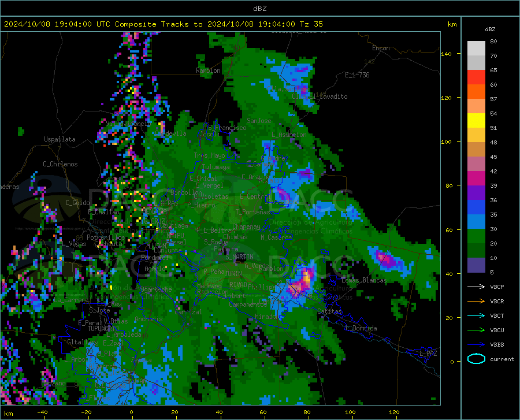The width and height of the screenshot is (520, 420).
Task: Select the brown 45-48 dBZ legend swatch
Action: click(476, 150)
